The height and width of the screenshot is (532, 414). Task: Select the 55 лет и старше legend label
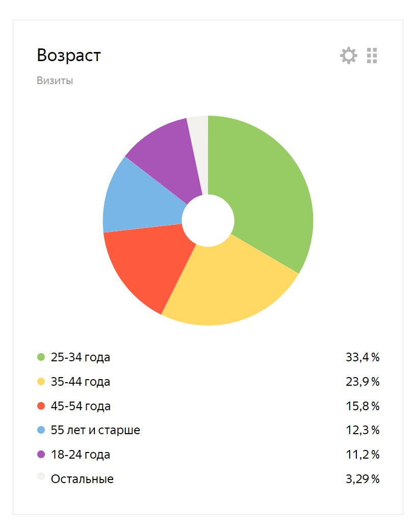(95, 430)
